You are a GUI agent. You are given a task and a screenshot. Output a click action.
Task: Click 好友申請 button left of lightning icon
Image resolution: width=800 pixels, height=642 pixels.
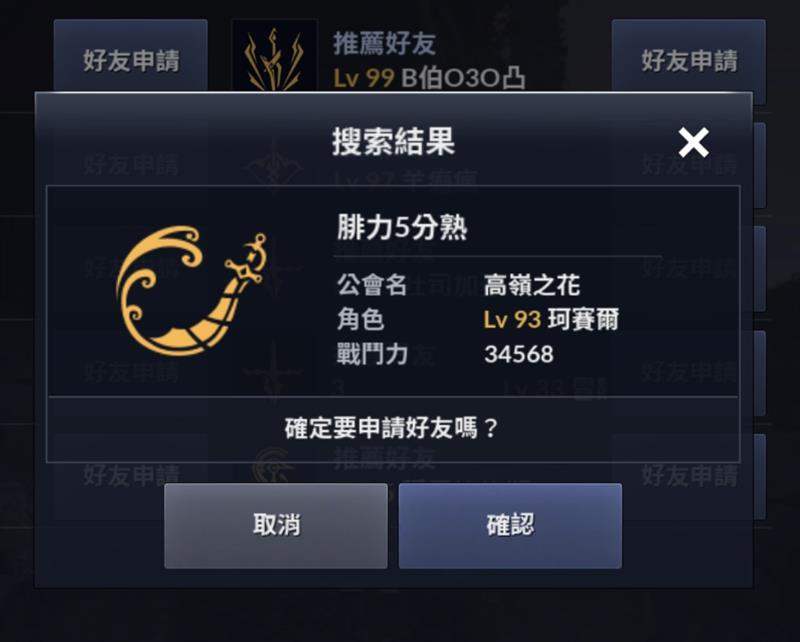point(131,60)
